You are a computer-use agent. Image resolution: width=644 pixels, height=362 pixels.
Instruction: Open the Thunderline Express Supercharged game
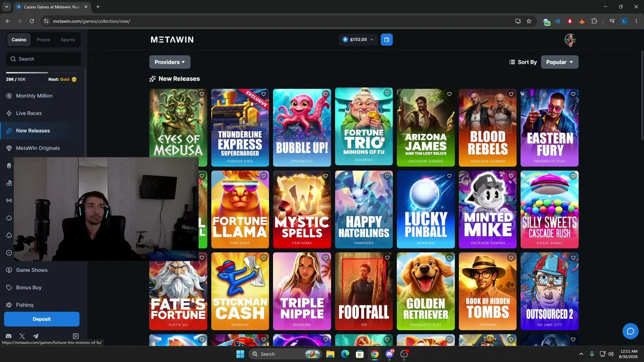pyautogui.click(x=240, y=127)
